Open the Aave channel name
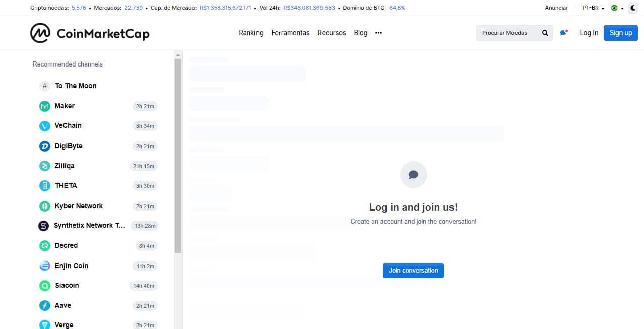 pyautogui.click(x=63, y=305)
